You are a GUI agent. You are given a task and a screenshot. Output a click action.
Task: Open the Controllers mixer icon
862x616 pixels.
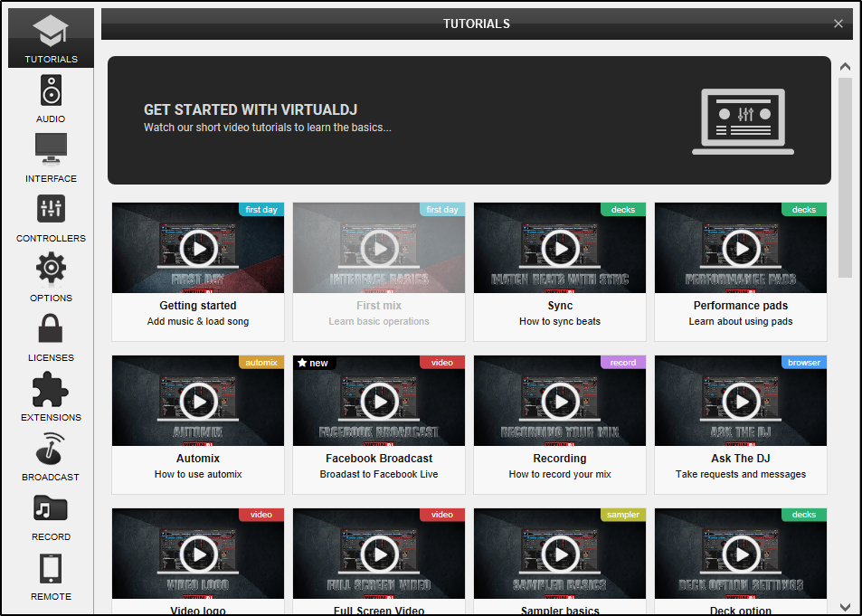(51, 208)
